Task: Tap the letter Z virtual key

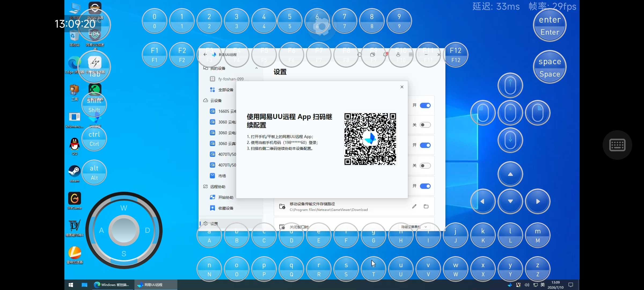Action: pyautogui.click(x=538, y=269)
